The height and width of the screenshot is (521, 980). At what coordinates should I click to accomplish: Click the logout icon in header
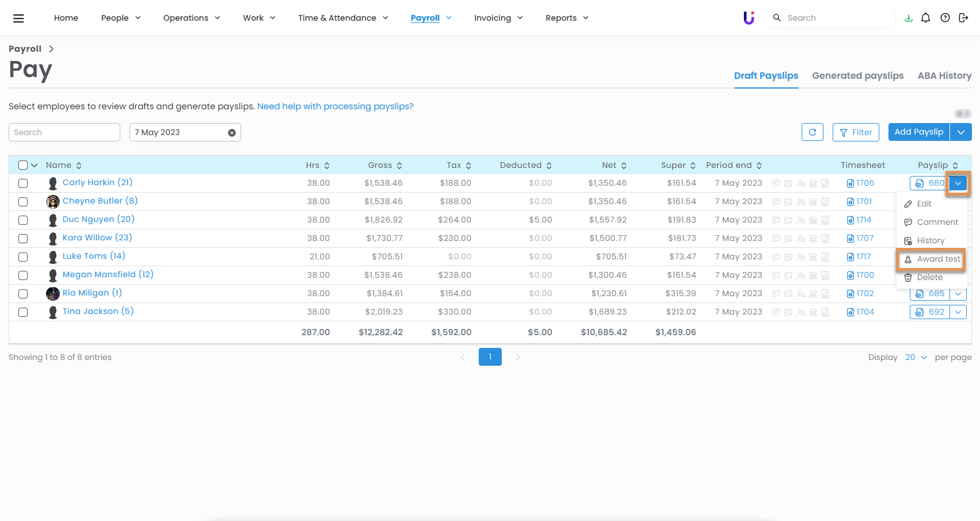click(x=963, y=18)
